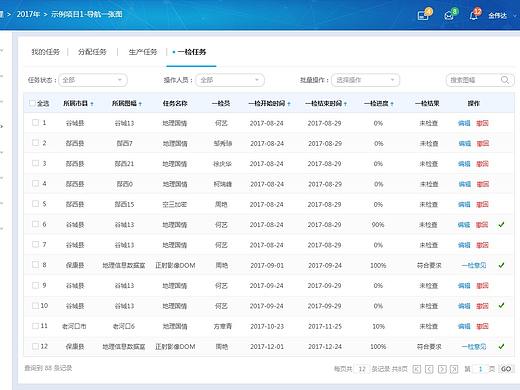Screen dimensions: 520x390
Task: Click blue edit link in row 1
Action: [464, 123]
